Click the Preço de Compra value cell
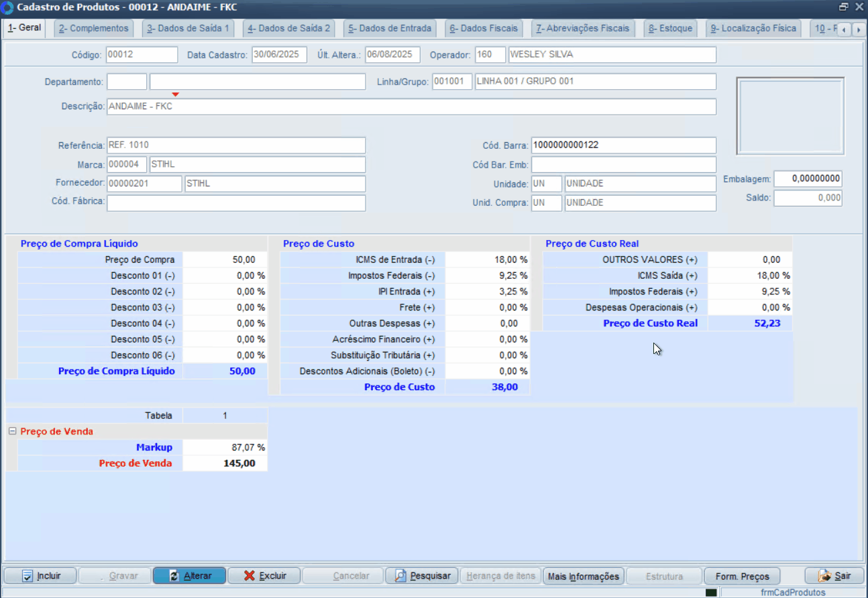The width and height of the screenshot is (868, 598). [x=225, y=259]
